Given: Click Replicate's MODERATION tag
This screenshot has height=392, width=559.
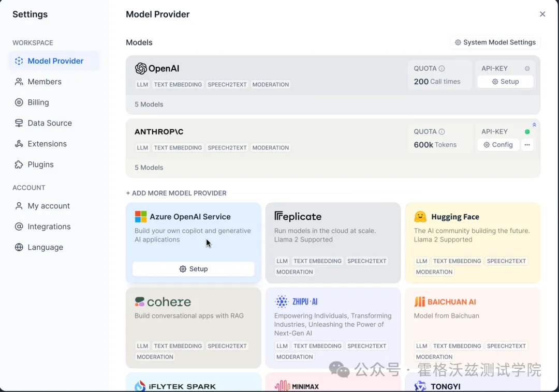Looking at the screenshot, I should click(x=295, y=272).
